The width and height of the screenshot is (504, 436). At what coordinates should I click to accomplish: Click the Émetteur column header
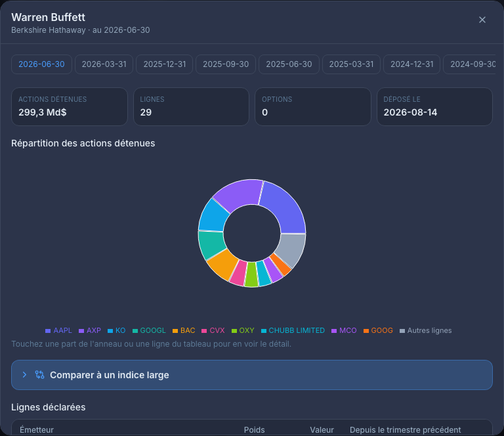coord(37,430)
